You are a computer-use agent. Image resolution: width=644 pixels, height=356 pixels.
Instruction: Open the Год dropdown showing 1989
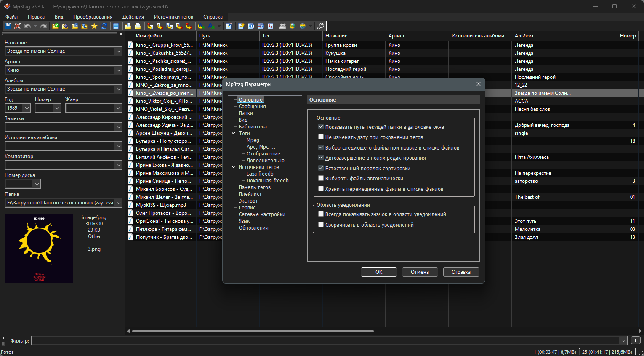pyautogui.click(x=27, y=108)
